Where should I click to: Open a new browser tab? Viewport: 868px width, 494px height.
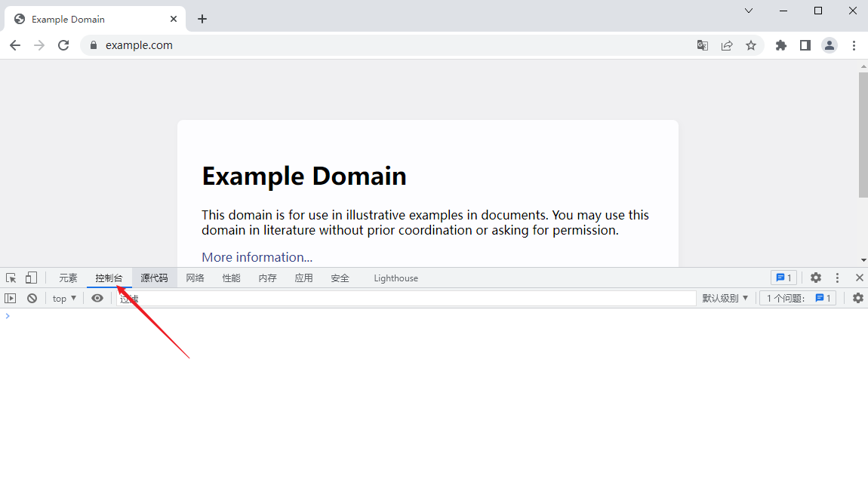pos(202,20)
